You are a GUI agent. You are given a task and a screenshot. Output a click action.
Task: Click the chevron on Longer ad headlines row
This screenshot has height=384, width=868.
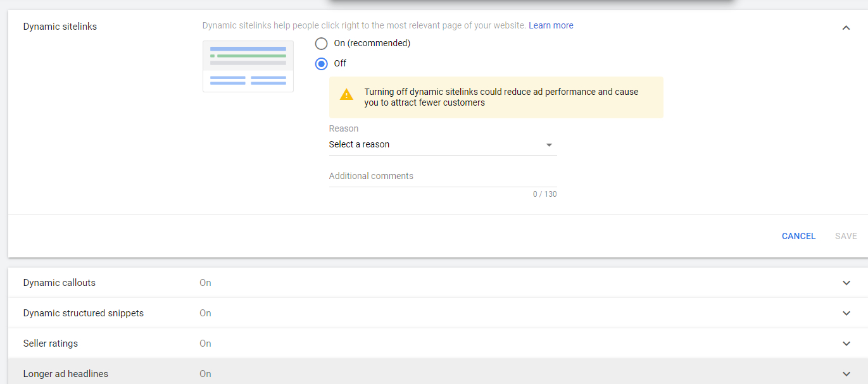(x=846, y=374)
